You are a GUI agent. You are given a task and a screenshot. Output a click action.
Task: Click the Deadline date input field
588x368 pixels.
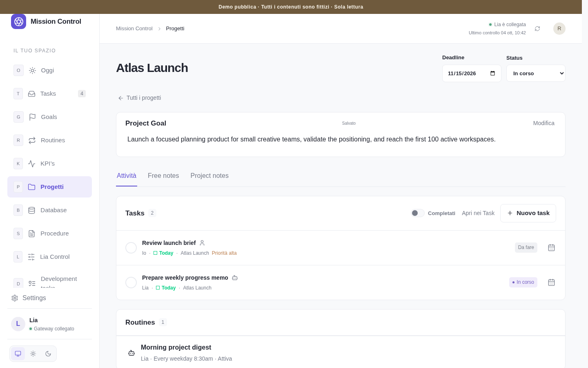click(x=472, y=74)
